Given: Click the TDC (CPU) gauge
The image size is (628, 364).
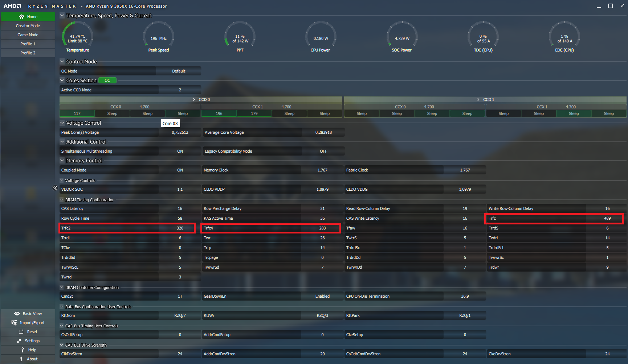Looking at the screenshot, I should coord(483,37).
